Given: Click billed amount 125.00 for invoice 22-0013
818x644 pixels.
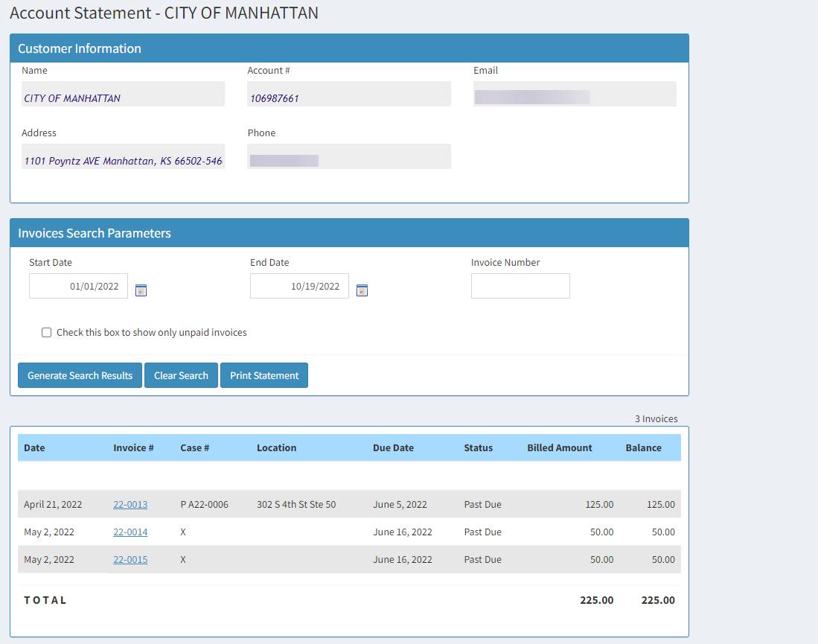Looking at the screenshot, I should [x=599, y=505].
